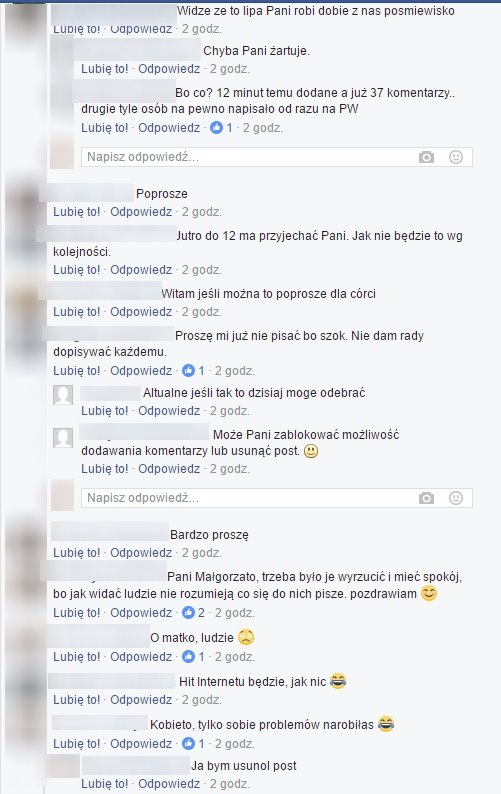View the 2 likes on 'Pani Małgorzato' comment
Screen dimensions: 501x794
point(194,613)
